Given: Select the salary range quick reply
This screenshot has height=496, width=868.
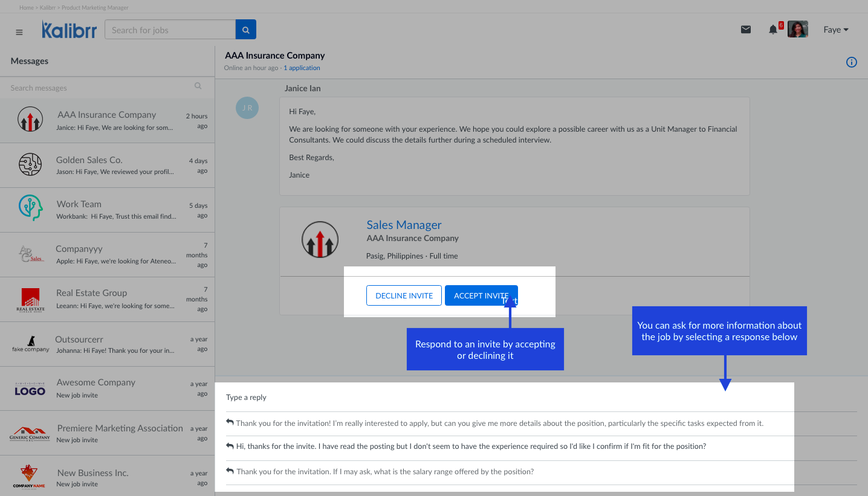Looking at the screenshot, I should click(384, 471).
